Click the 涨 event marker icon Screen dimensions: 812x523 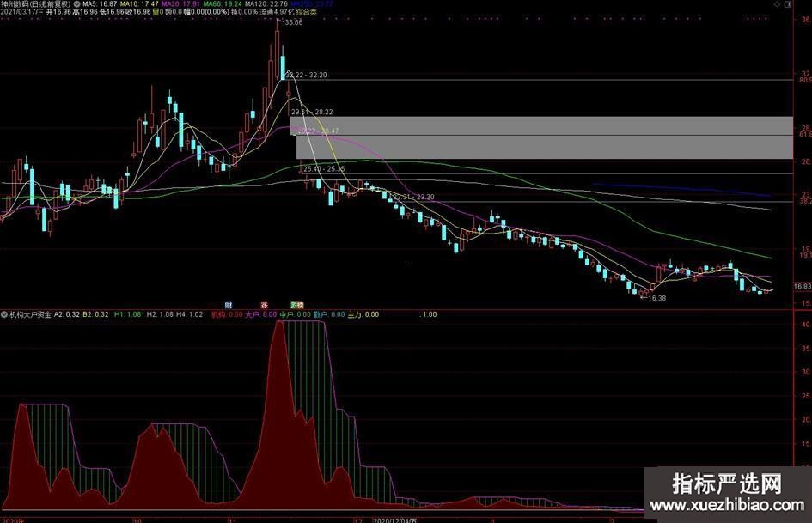(264, 305)
